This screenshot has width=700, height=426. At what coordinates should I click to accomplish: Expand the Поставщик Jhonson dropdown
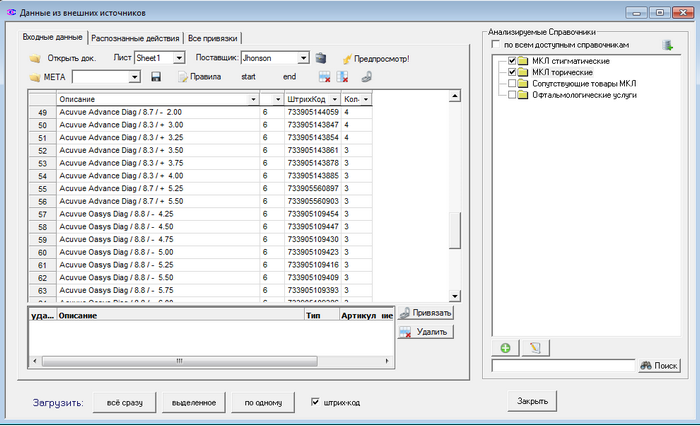303,58
